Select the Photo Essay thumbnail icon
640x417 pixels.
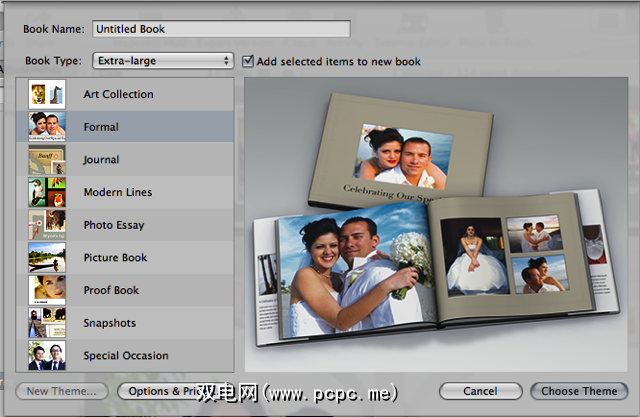[47, 224]
